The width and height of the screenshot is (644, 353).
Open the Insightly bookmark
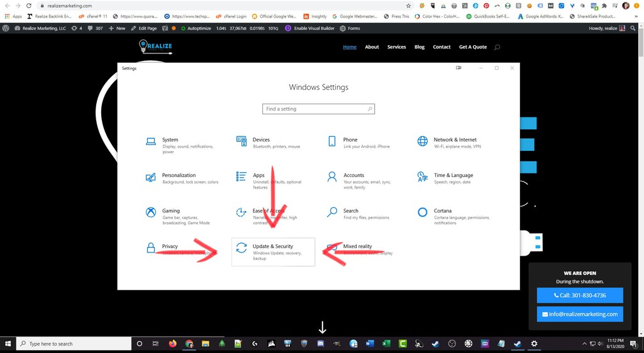pos(315,16)
